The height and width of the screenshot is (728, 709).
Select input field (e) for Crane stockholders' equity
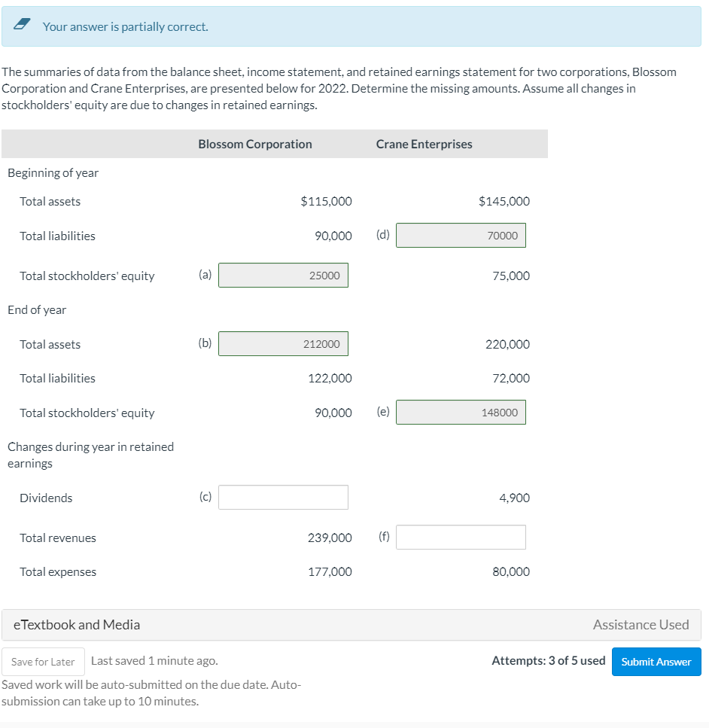[x=461, y=412]
